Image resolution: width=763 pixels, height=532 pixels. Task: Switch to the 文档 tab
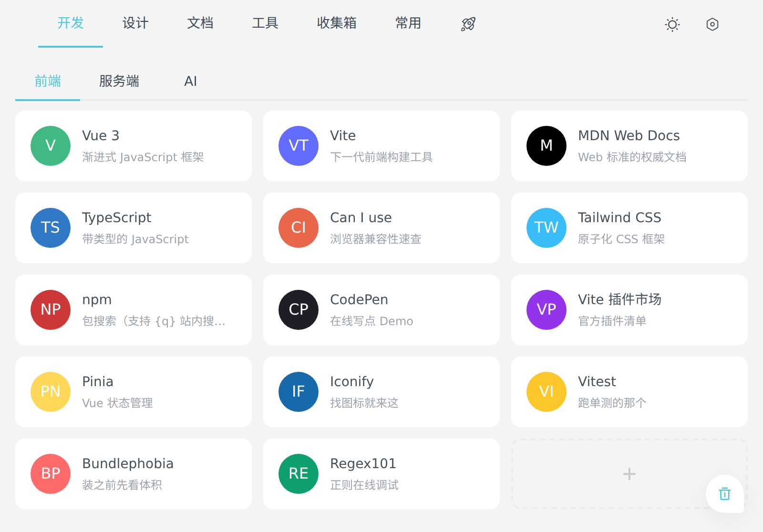tap(200, 23)
